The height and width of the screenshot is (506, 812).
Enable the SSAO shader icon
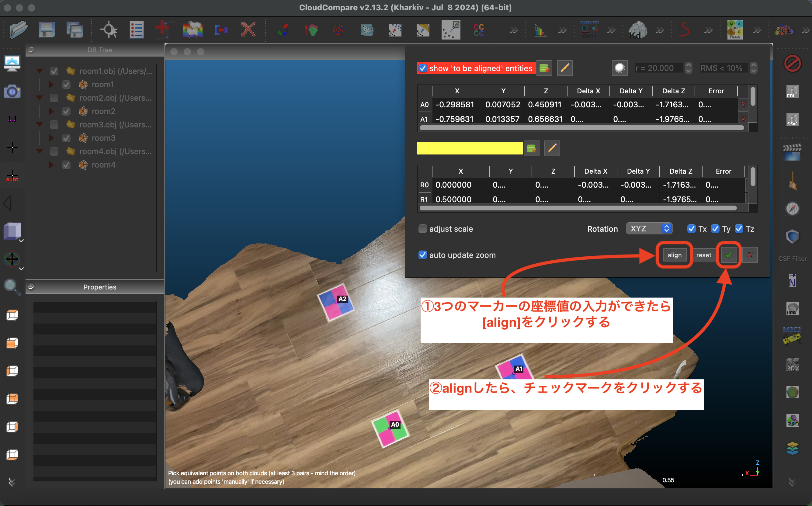pyautogui.click(x=792, y=120)
